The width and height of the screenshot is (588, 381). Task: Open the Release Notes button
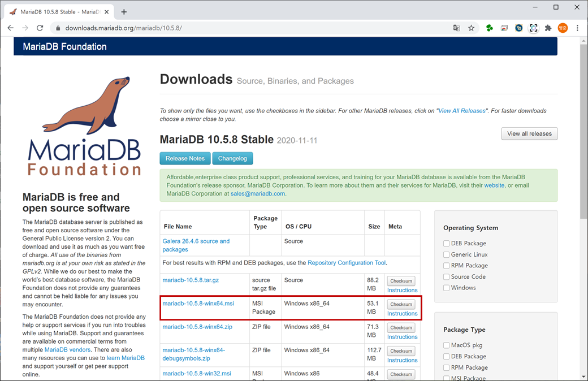click(x=185, y=158)
